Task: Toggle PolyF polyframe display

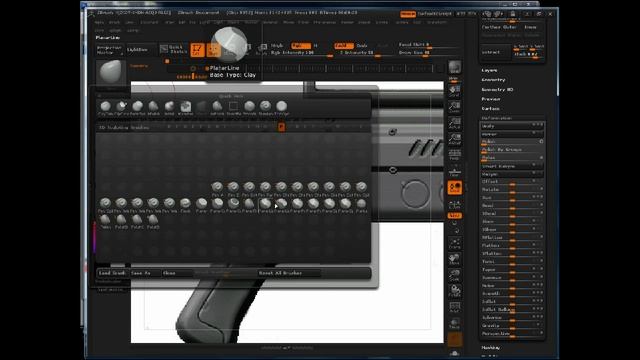Action: [x=454, y=307]
